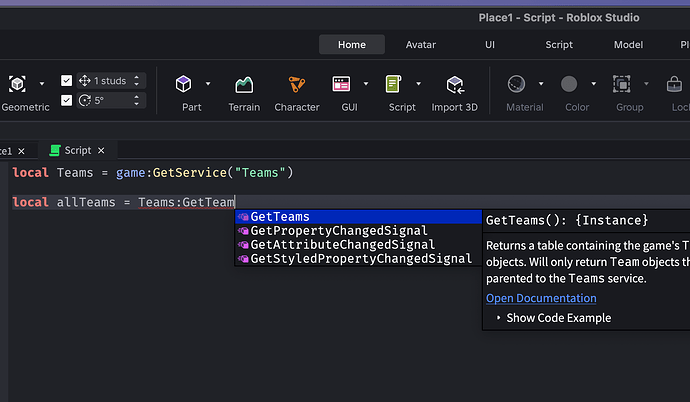This screenshot has width=690, height=402.
Task: Toggle the move snapping checkbox
Action: pos(66,80)
